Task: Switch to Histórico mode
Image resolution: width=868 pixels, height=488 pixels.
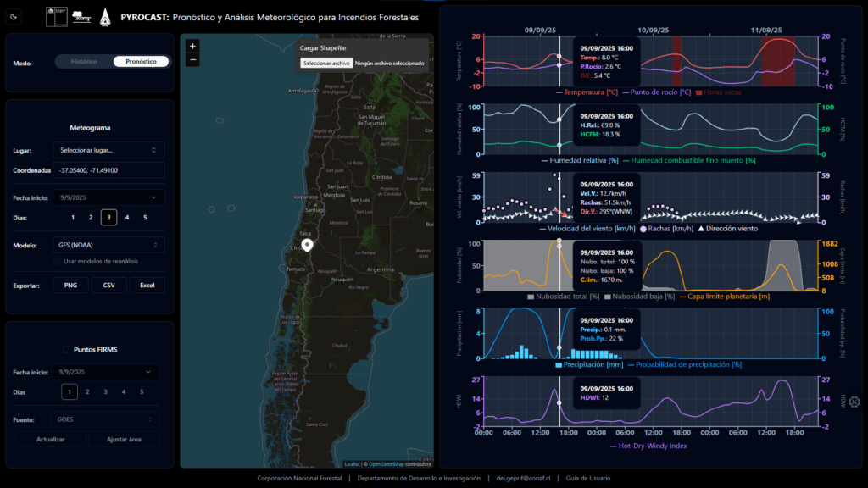Action: (x=84, y=62)
